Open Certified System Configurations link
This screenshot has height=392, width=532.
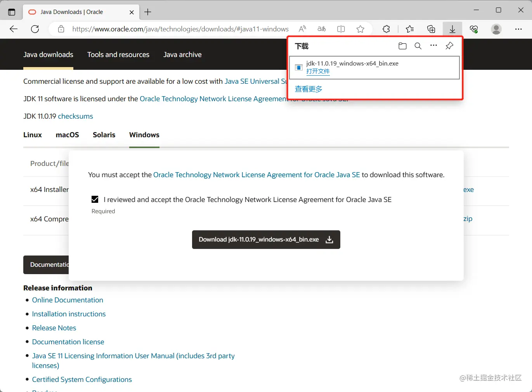point(82,380)
